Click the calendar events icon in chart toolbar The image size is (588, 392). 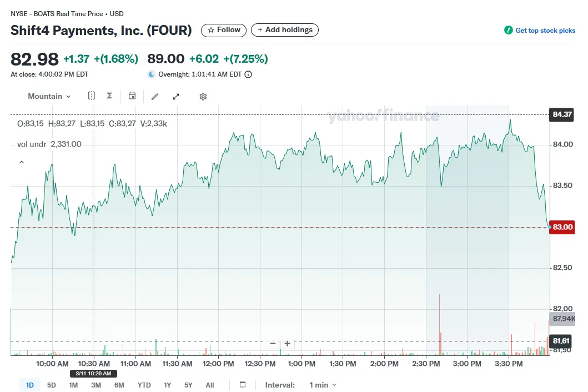[132, 96]
